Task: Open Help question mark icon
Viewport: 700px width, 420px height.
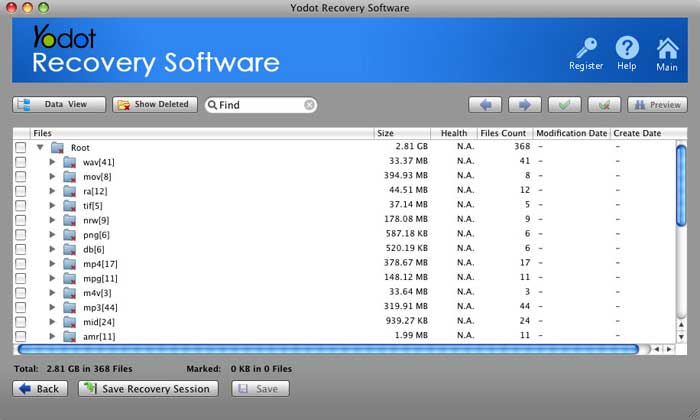Action: pos(627,47)
